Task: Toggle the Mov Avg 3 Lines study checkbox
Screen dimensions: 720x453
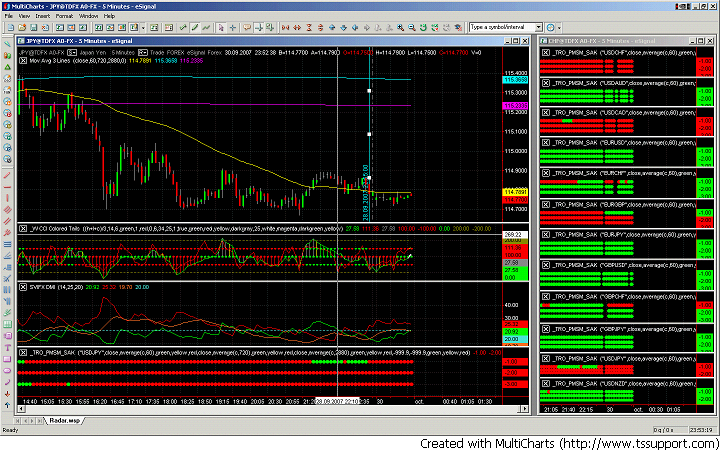Action: [24, 61]
